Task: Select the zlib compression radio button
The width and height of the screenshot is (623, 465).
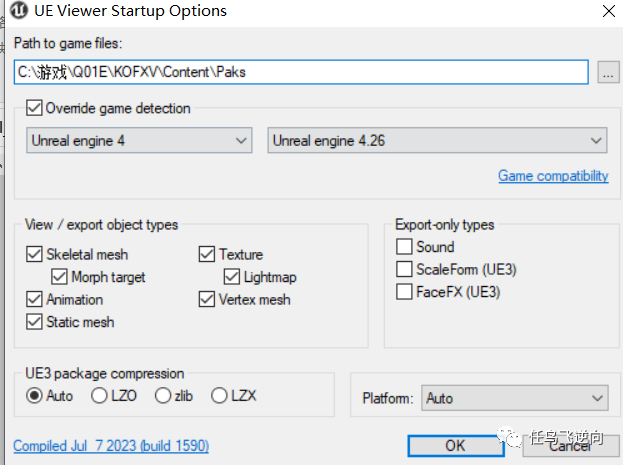Action: [x=163, y=395]
